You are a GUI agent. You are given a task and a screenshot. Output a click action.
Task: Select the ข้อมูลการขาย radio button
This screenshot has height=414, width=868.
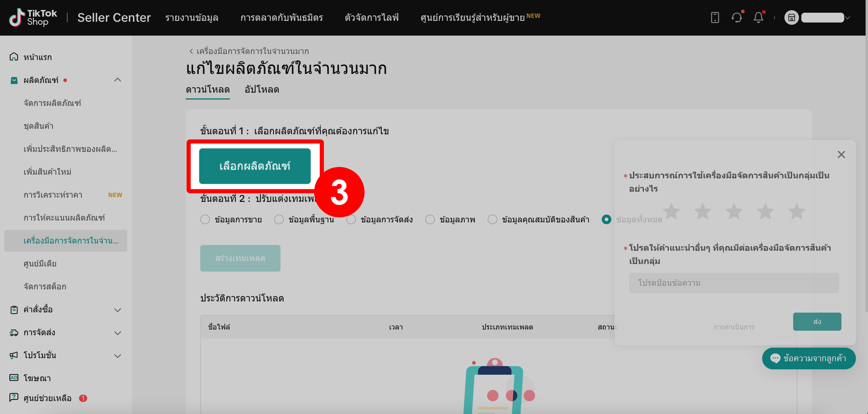(x=205, y=219)
